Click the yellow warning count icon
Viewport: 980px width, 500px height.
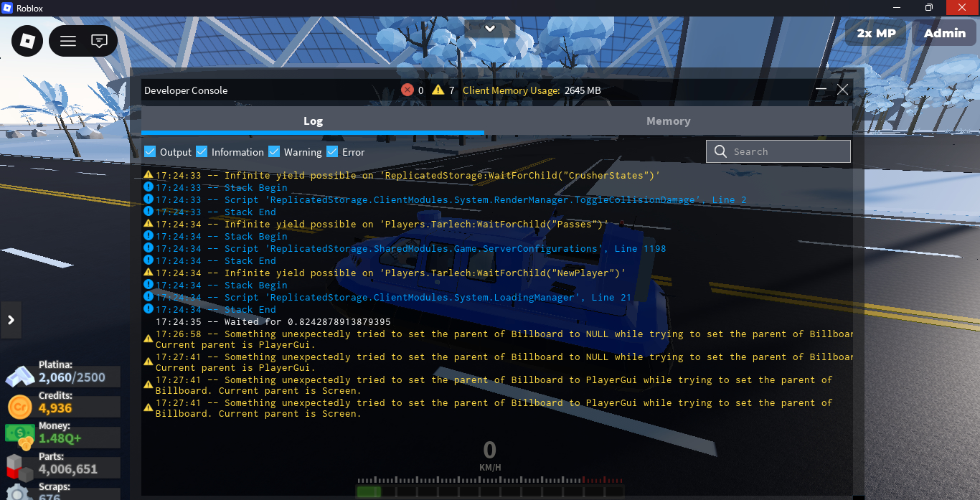[x=438, y=90]
